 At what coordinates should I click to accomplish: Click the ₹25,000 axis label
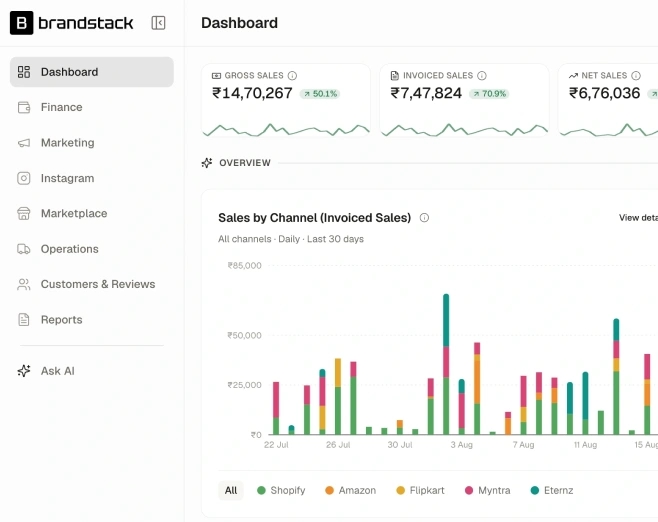[244, 385]
